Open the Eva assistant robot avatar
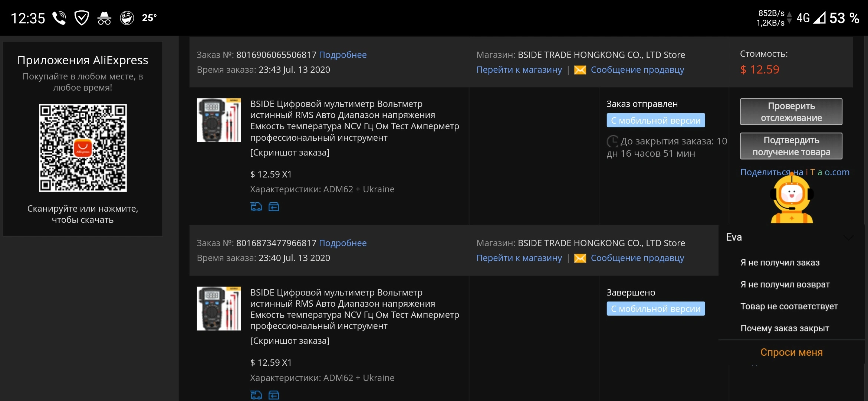Screen dimensions: 868x401 tap(792, 198)
